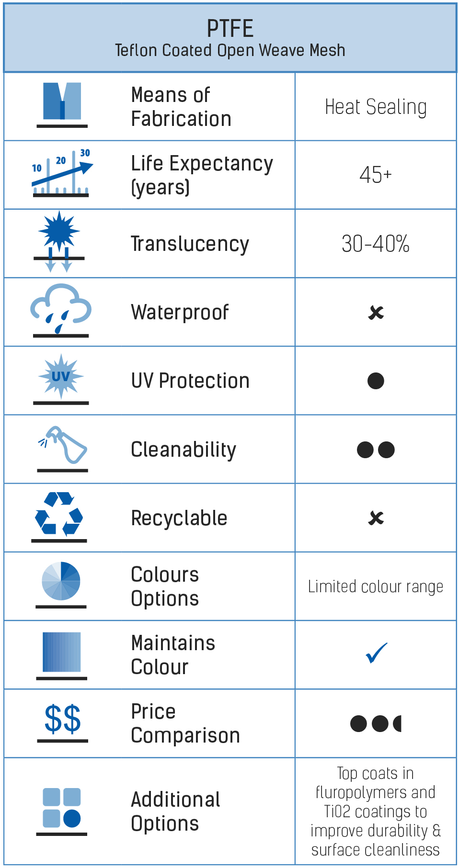
Task: Select the Translucency sun icon
Action: [x=59, y=242]
